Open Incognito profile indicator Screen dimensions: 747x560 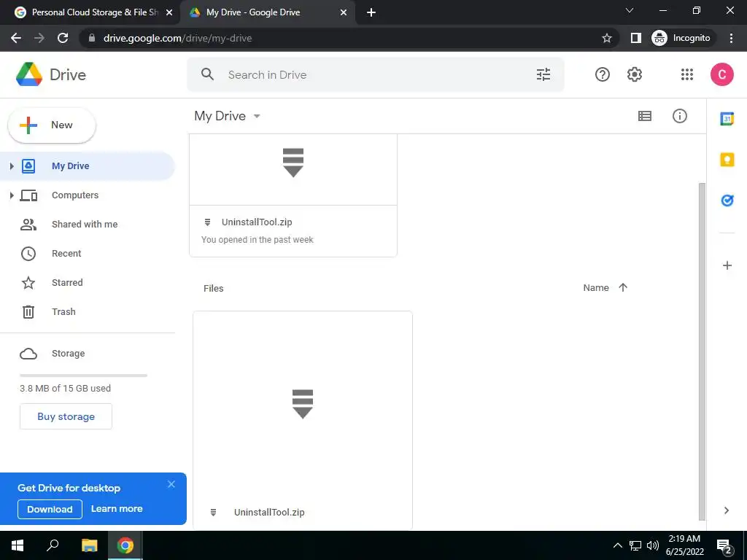click(x=681, y=38)
